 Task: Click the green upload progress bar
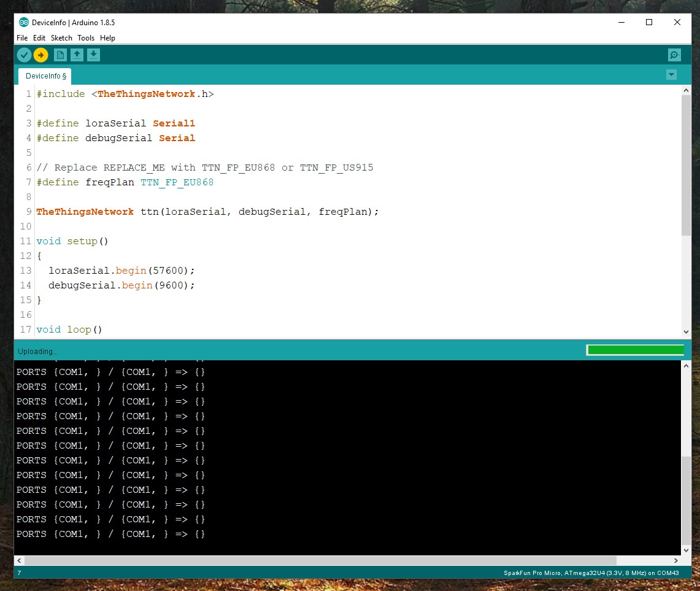(x=636, y=350)
